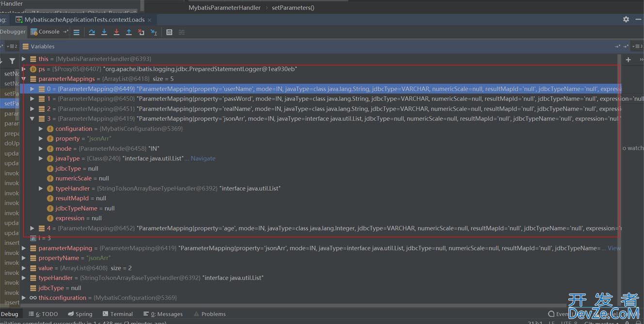Viewport: 644px width, 324px height.
Task: Select the jdbcType = null field row
Action: pyautogui.click(x=321, y=168)
